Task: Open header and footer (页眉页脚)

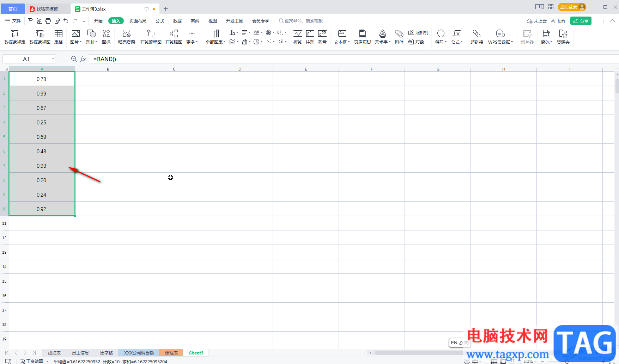Action: pyautogui.click(x=362, y=37)
